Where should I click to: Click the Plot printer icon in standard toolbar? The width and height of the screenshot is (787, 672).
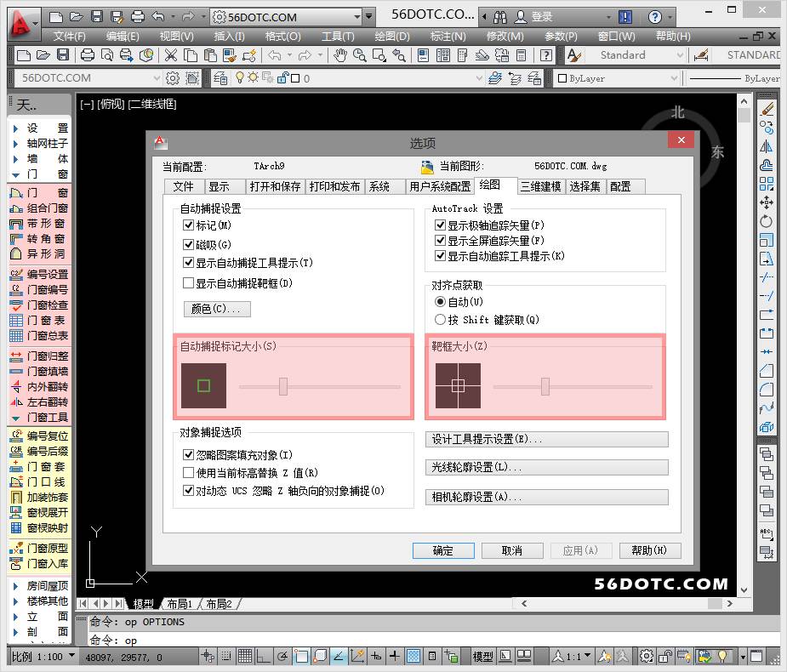[x=87, y=55]
